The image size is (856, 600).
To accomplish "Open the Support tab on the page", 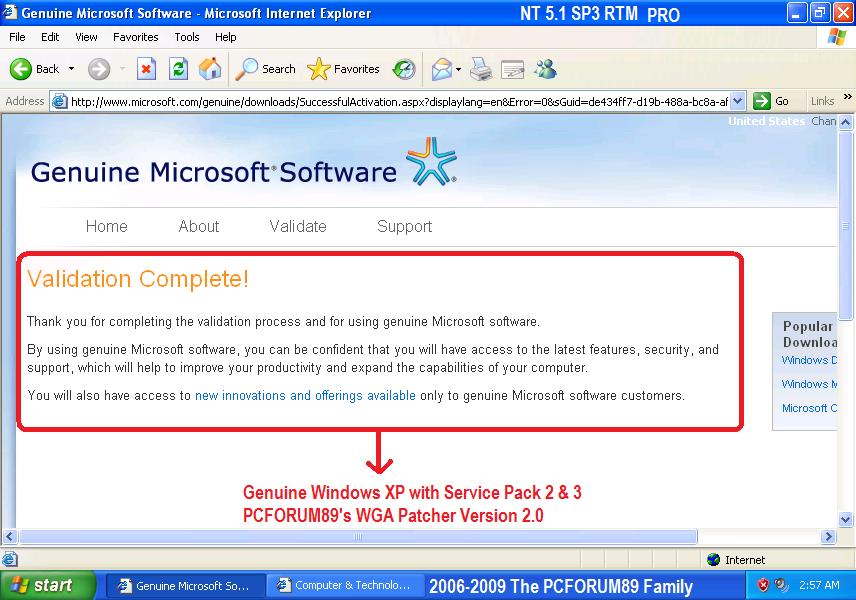I will [x=405, y=226].
